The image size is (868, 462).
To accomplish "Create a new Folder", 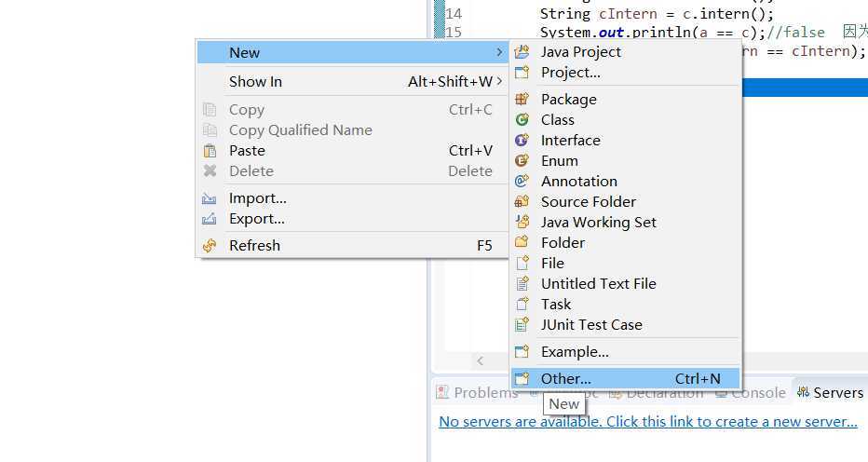I will [626, 242].
